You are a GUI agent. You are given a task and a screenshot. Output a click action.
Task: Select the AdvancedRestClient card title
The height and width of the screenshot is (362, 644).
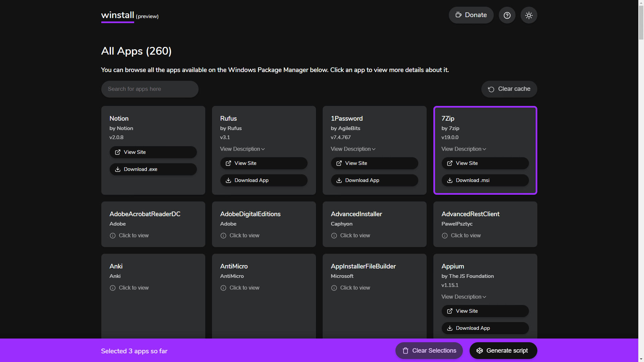(x=470, y=214)
